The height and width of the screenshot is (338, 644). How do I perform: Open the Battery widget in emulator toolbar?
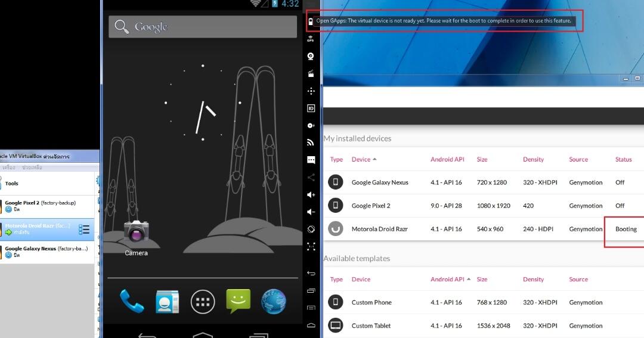pos(311,21)
